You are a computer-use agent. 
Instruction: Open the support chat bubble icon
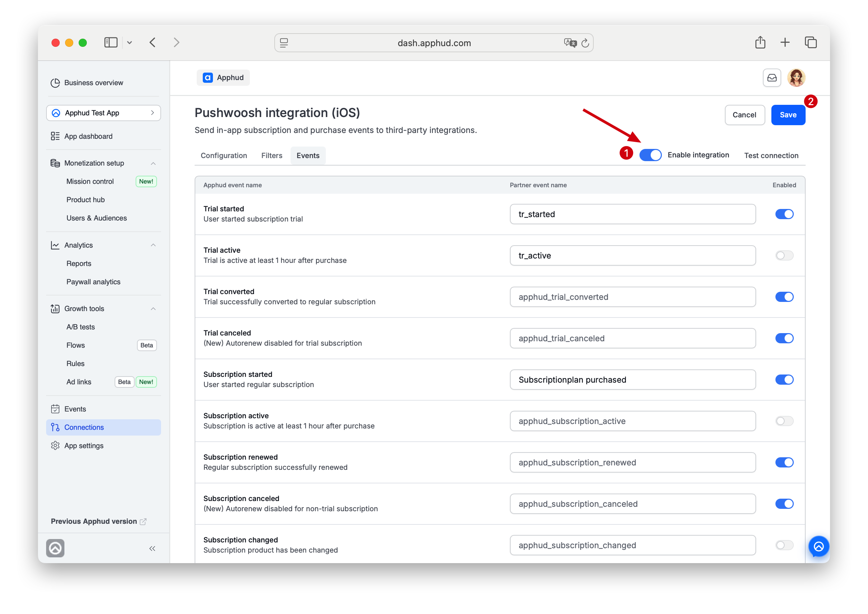pos(818,546)
